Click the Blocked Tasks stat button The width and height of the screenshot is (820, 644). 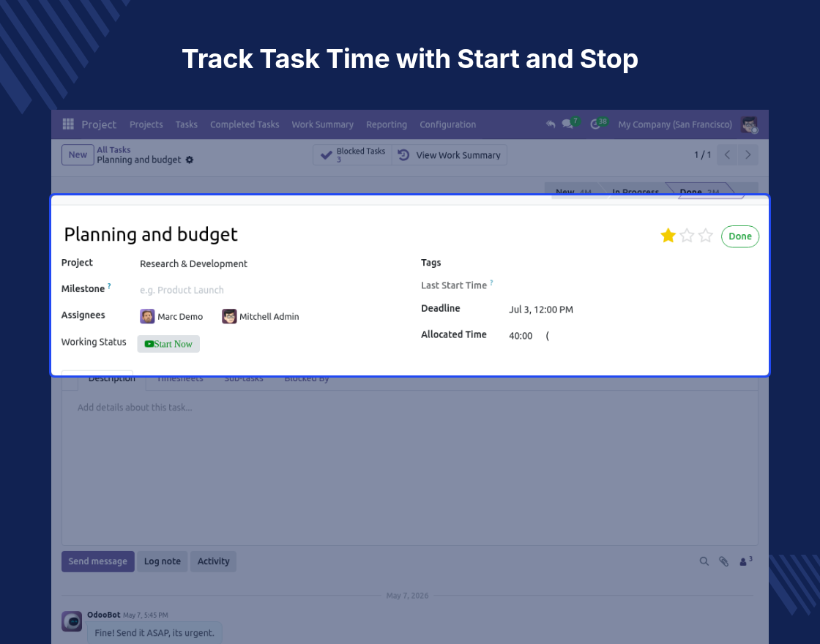pos(352,154)
